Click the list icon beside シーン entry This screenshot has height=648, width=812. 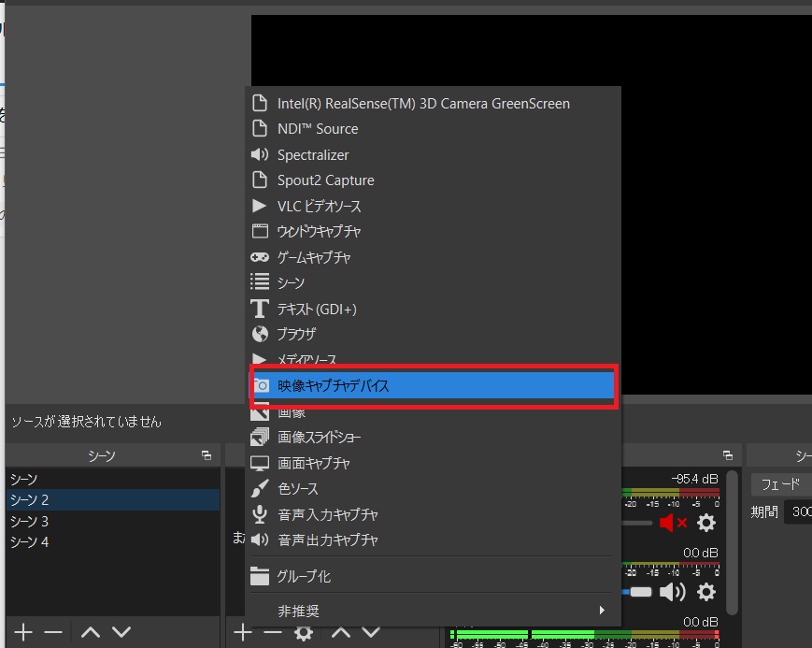tap(260, 282)
